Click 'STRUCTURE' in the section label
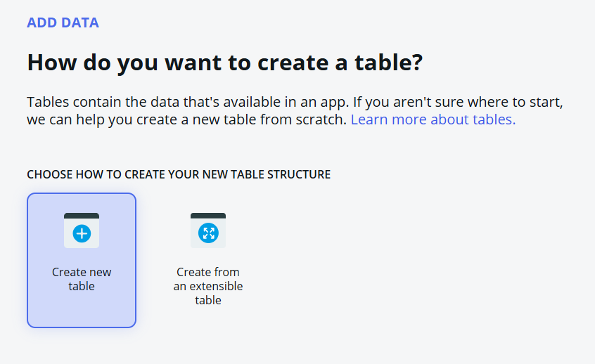 coord(299,174)
